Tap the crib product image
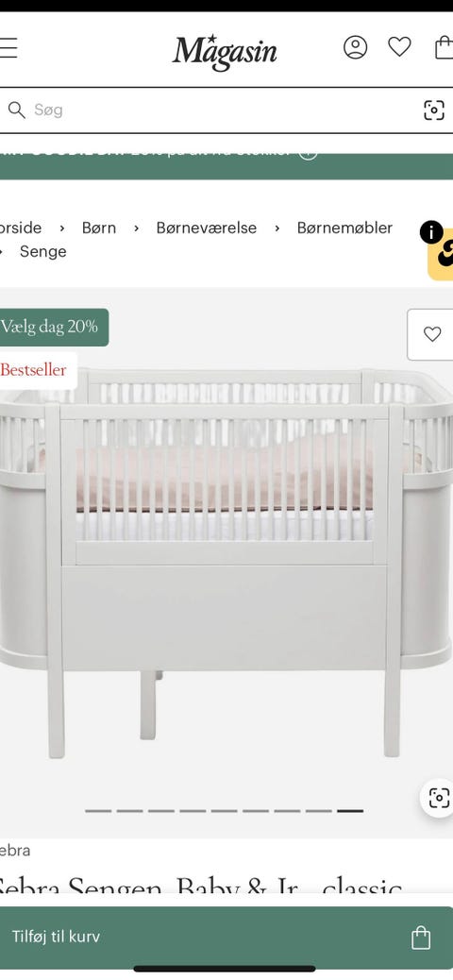 click(226, 563)
